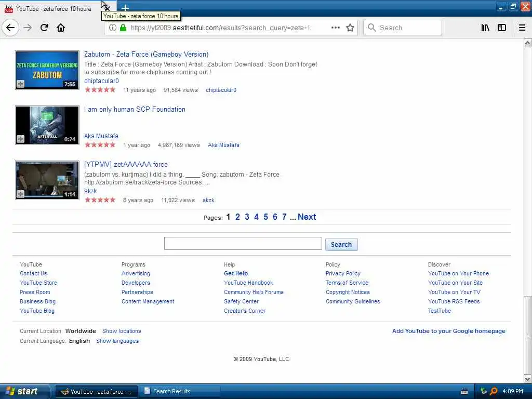This screenshot has height=399, width=532.
Task: Add Zabutom Gameboy video to queue
Action: pyautogui.click(x=20, y=84)
